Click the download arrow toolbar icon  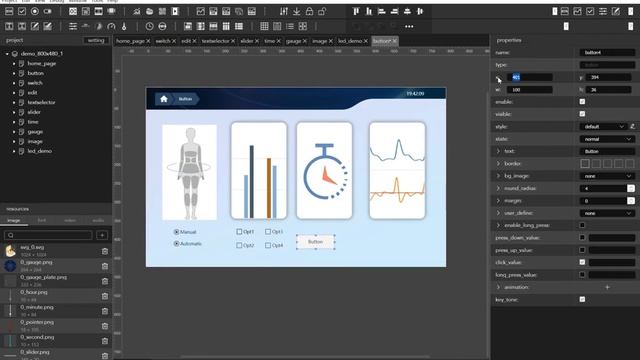(x=297, y=11)
